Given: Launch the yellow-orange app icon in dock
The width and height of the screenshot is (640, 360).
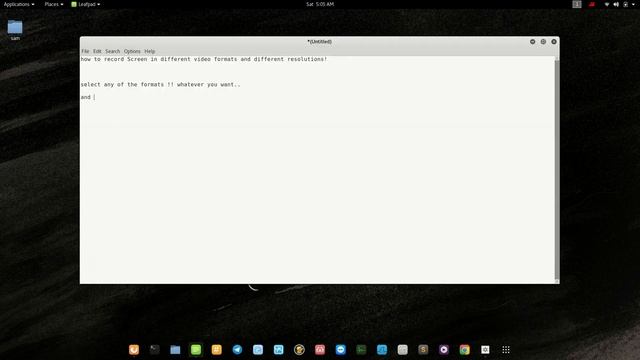Looking at the screenshot, I should [x=216, y=349].
